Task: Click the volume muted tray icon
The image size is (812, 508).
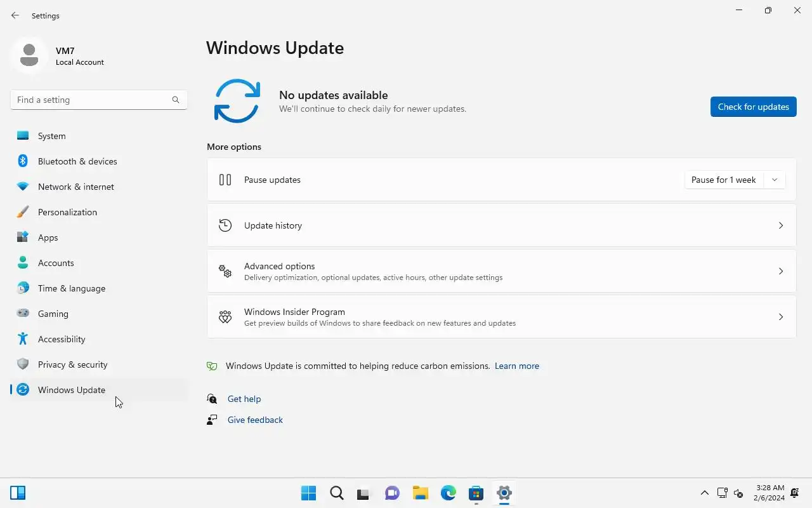Action: [738, 493]
